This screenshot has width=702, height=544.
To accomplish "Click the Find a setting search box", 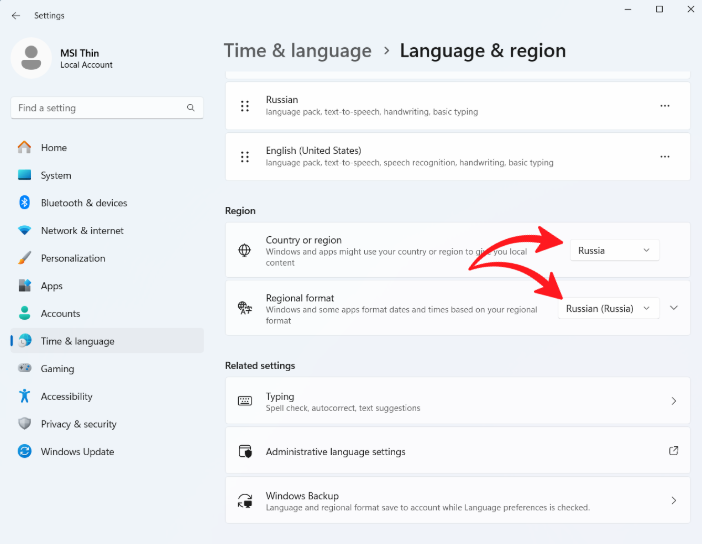I will click(98, 108).
